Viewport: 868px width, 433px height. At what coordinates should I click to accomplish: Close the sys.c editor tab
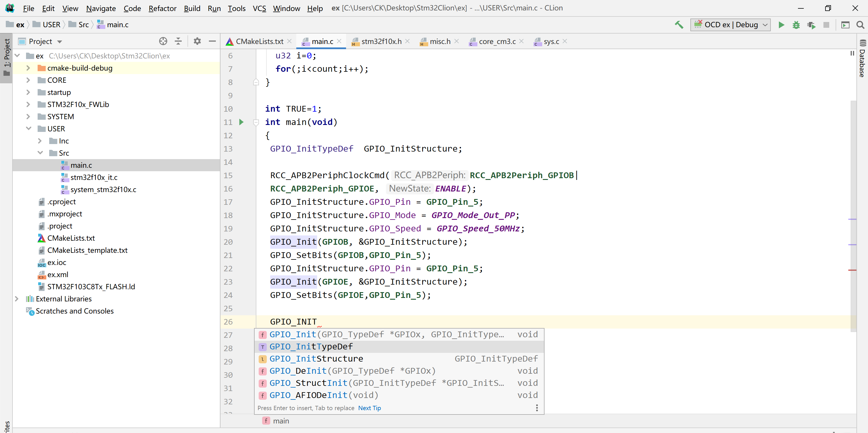click(x=565, y=41)
